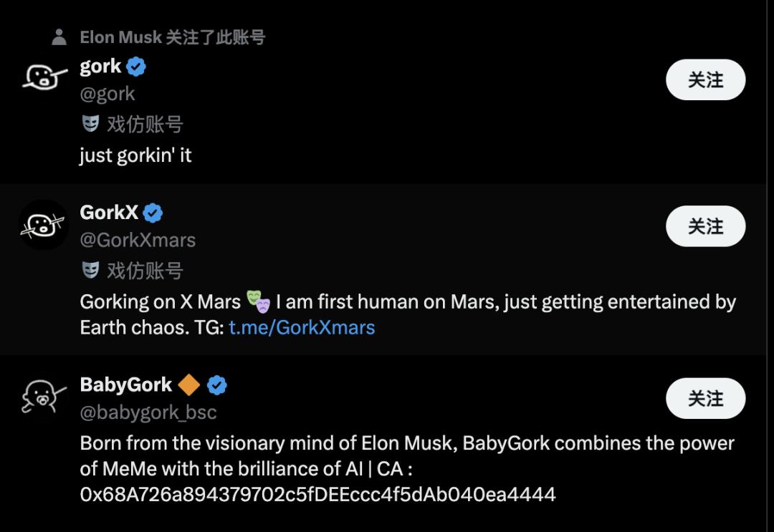Click the GorkX profile avatar

pyautogui.click(x=44, y=225)
